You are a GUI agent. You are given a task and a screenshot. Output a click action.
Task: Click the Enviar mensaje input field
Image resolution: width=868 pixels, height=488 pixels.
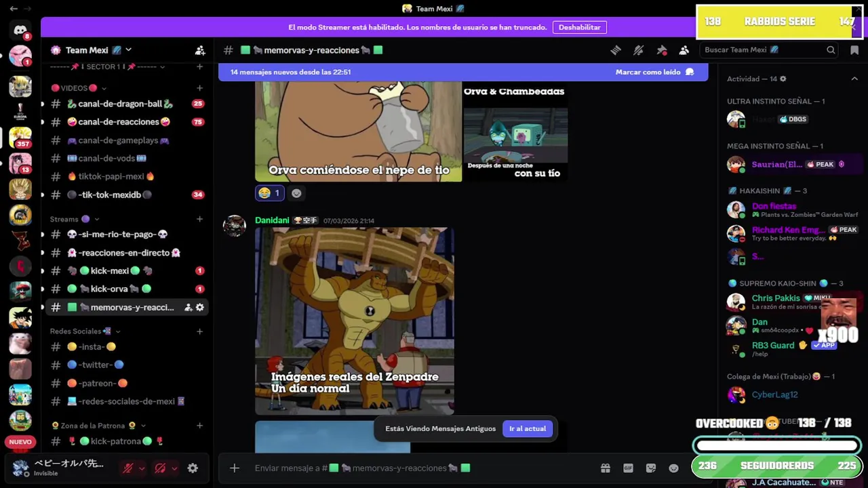coord(420,468)
